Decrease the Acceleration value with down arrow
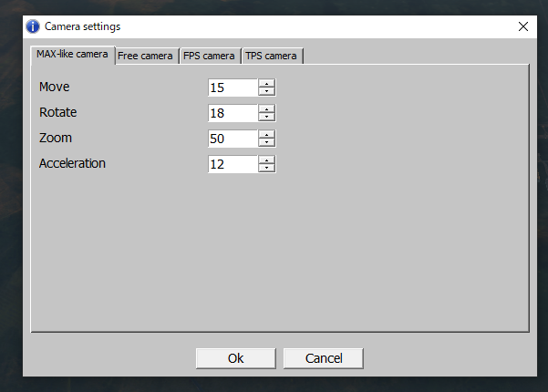Screen dimensions: 548x392 tap(266, 168)
